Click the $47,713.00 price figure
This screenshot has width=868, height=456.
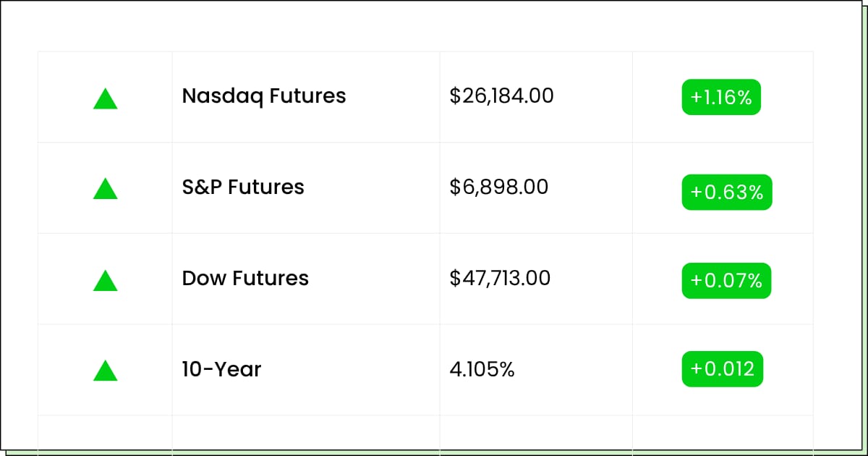[x=500, y=279]
